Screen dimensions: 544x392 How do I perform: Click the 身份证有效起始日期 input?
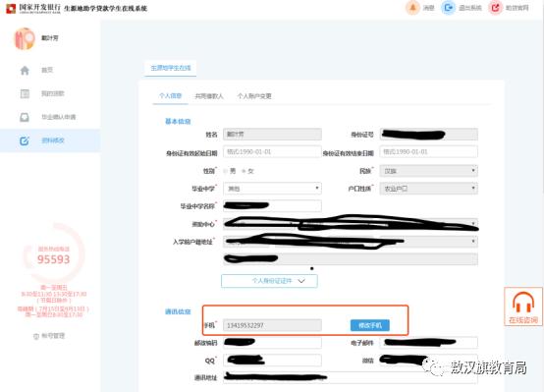(x=272, y=152)
